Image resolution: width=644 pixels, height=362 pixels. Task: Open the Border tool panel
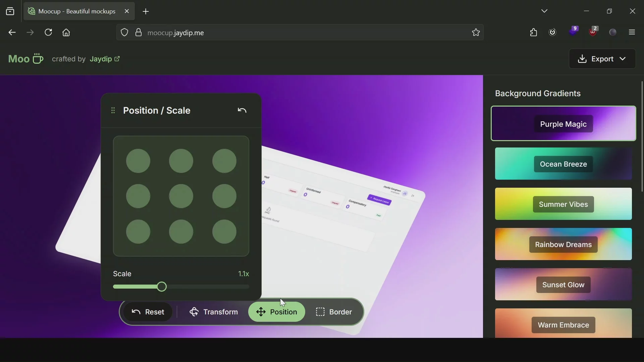(x=334, y=312)
